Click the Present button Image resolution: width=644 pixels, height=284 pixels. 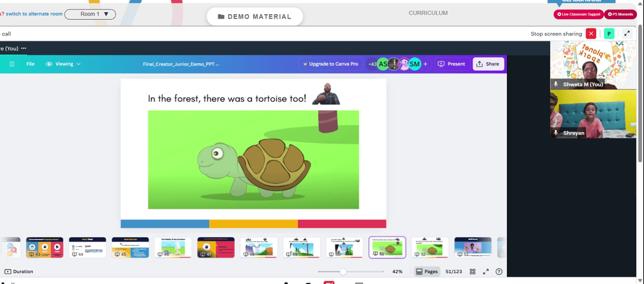[x=452, y=64]
